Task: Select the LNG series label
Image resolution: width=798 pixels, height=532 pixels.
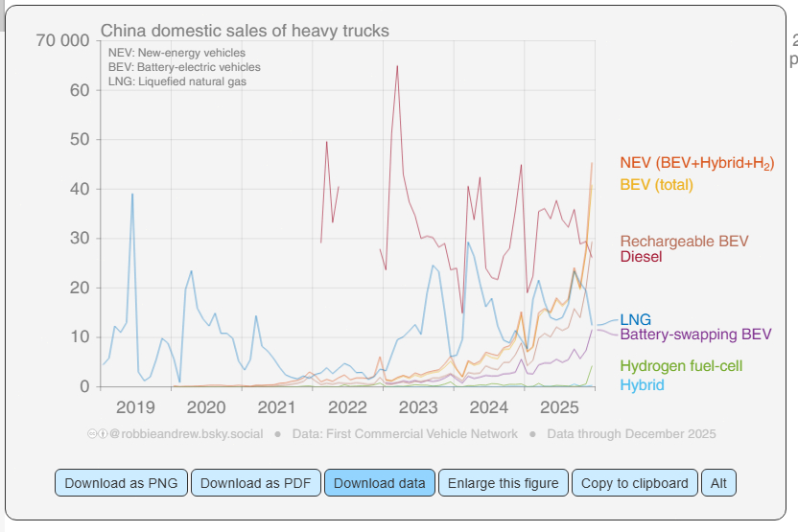Action: click(x=635, y=319)
